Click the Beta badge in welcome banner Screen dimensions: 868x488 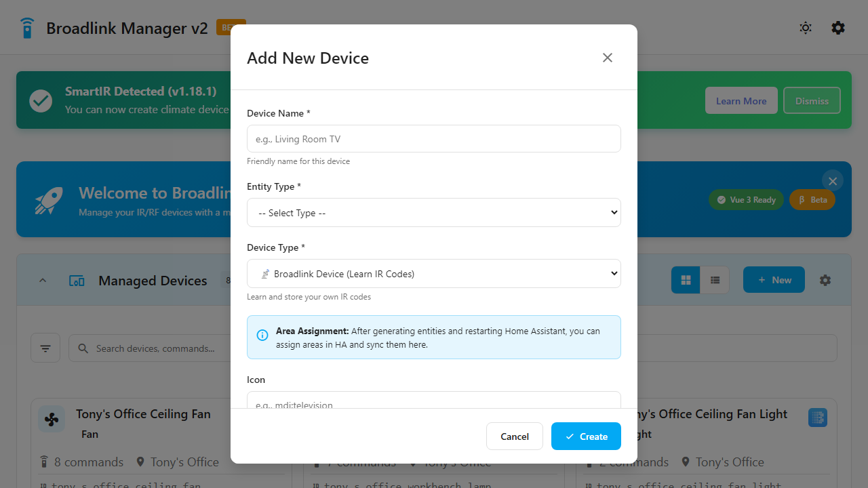[x=812, y=199]
